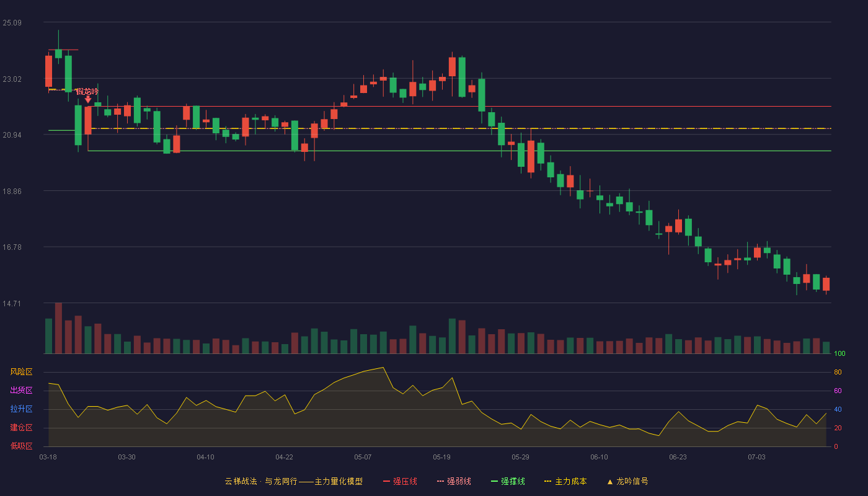Click the 06-23 date label
The height and width of the screenshot is (496, 868).
678,457
